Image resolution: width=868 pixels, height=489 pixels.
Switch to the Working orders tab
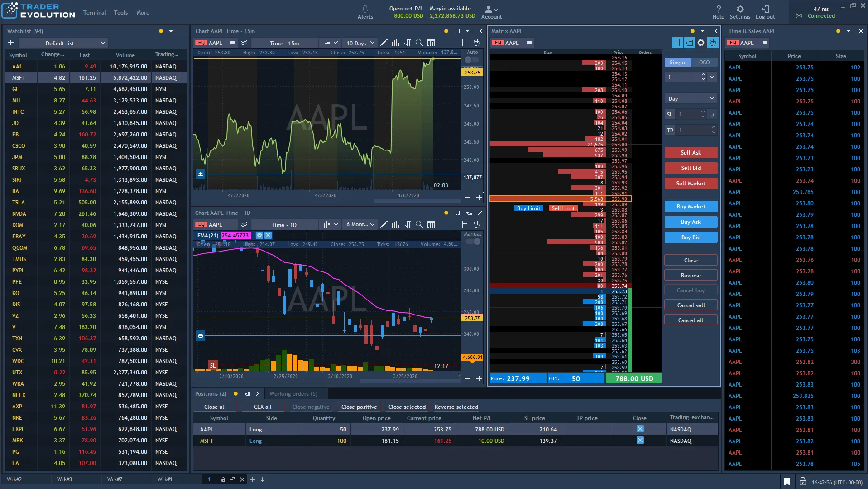coord(294,393)
